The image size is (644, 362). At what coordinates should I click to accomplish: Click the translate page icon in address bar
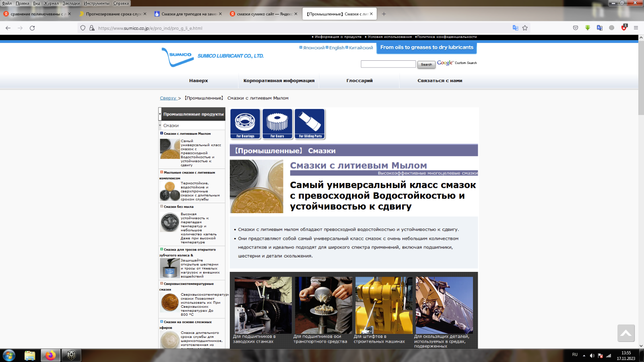(515, 28)
